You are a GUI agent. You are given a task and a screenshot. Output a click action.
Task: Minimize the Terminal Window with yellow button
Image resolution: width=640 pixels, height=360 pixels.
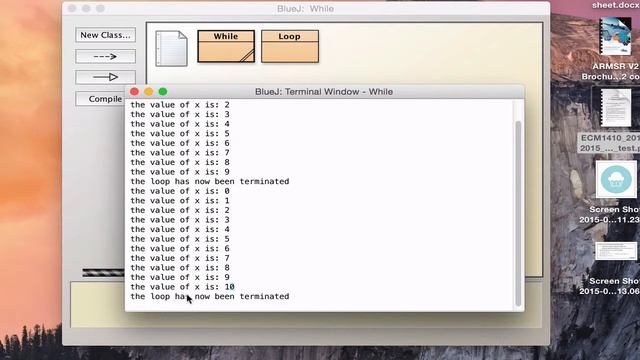click(149, 91)
